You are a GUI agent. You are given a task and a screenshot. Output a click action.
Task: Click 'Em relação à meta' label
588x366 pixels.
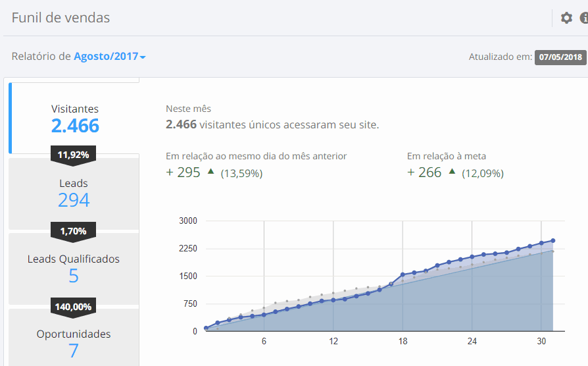click(x=446, y=156)
